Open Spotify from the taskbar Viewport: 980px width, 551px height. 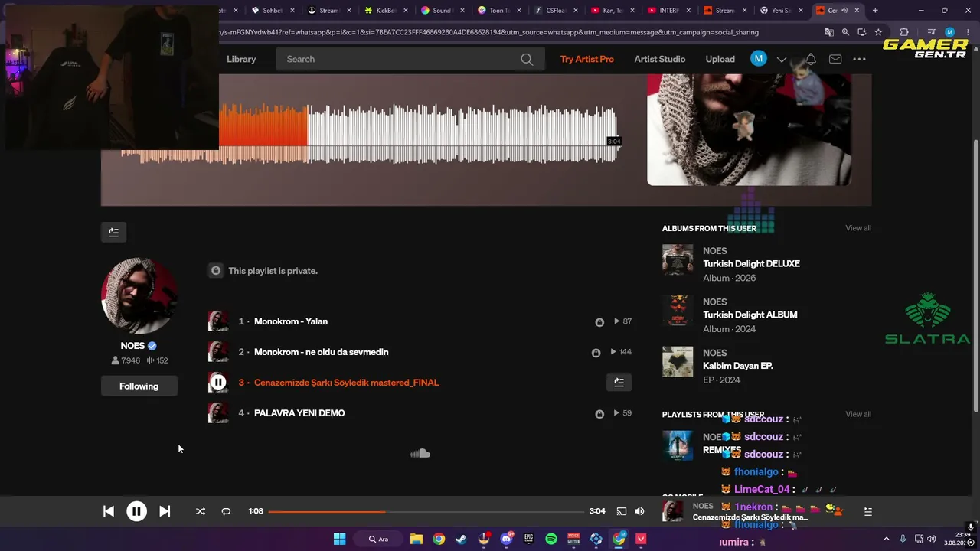coord(551,539)
